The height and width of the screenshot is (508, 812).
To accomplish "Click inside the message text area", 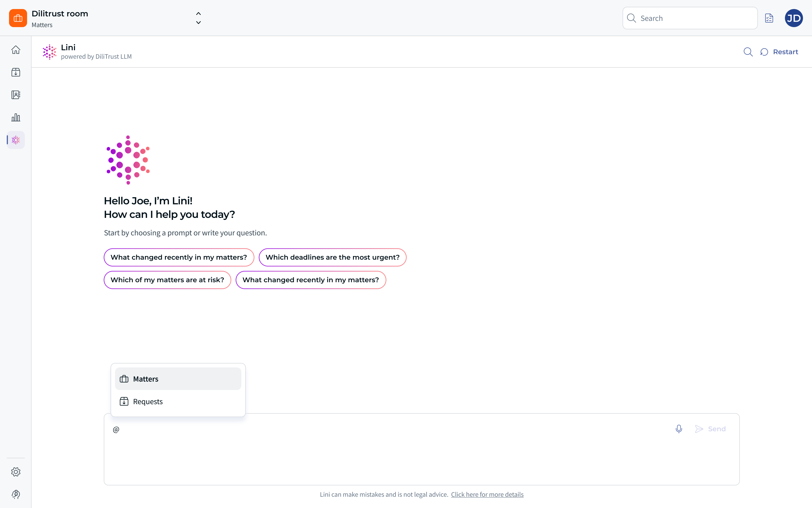I will pyautogui.click(x=422, y=449).
